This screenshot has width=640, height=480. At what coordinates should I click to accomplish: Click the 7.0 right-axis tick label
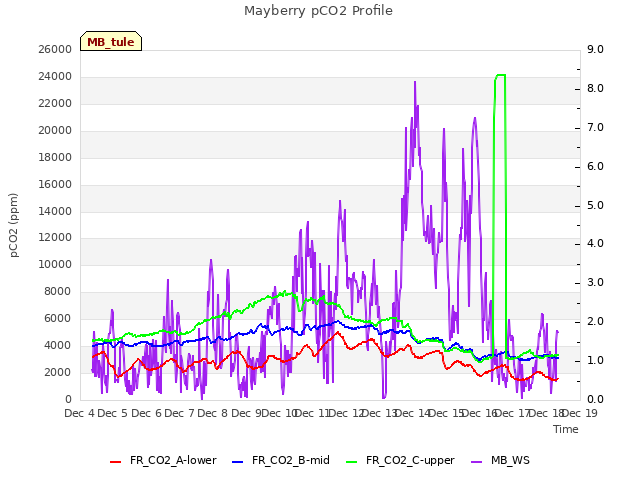tap(595, 127)
